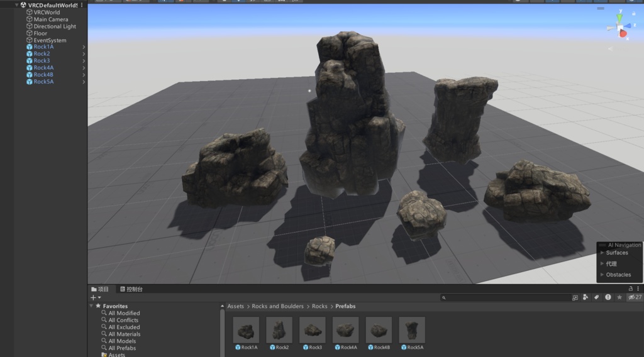
Task: Click the center cube of the scene gizmo
Action: pyautogui.click(x=619, y=27)
